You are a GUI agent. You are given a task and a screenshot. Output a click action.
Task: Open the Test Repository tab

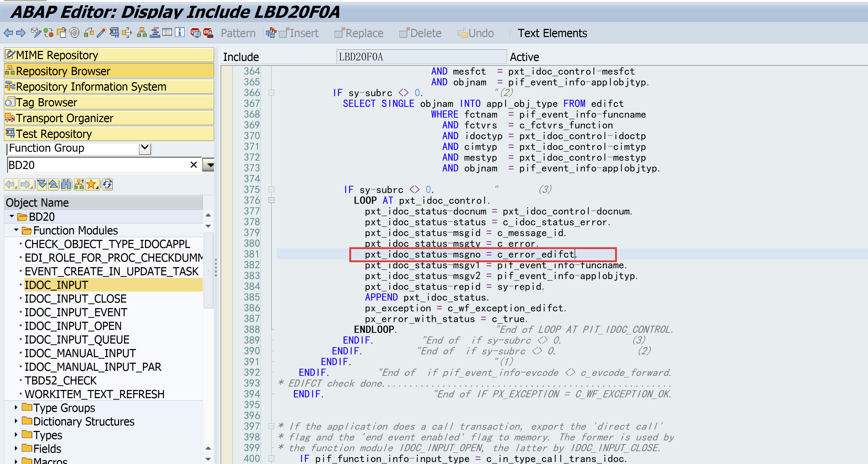point(109,134)
